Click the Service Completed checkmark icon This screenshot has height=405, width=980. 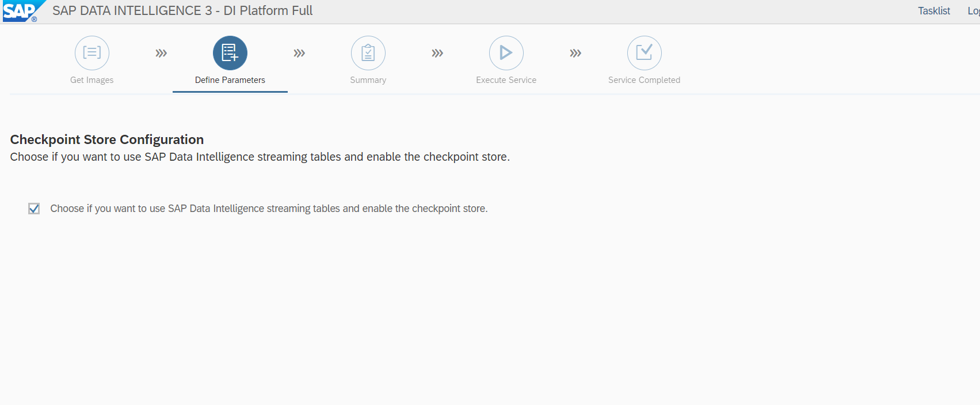point(644,53)
